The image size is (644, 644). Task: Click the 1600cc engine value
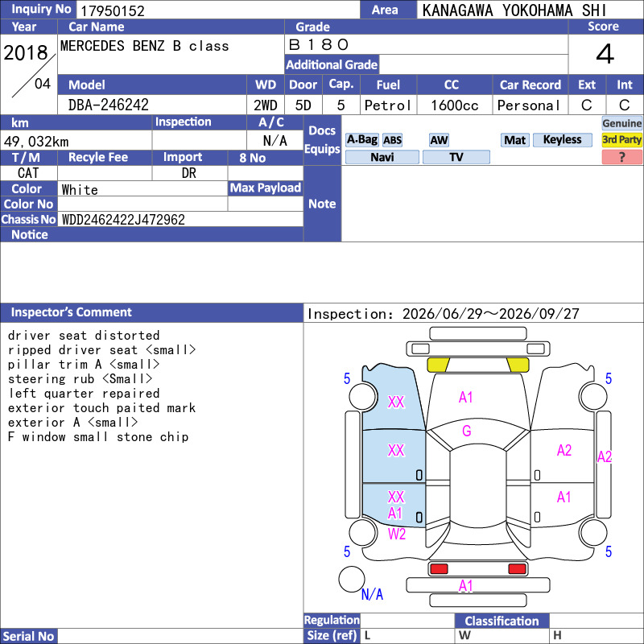tap(455, 105)
